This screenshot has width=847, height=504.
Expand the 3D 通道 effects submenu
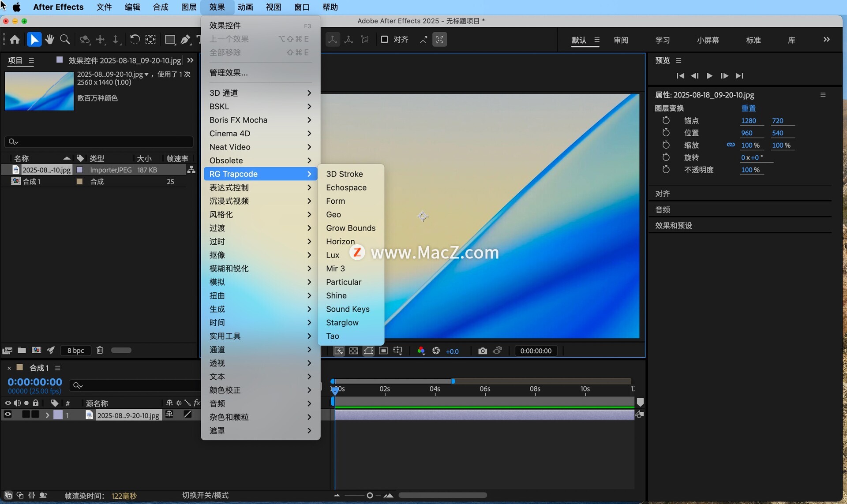(x=260, y=93)
